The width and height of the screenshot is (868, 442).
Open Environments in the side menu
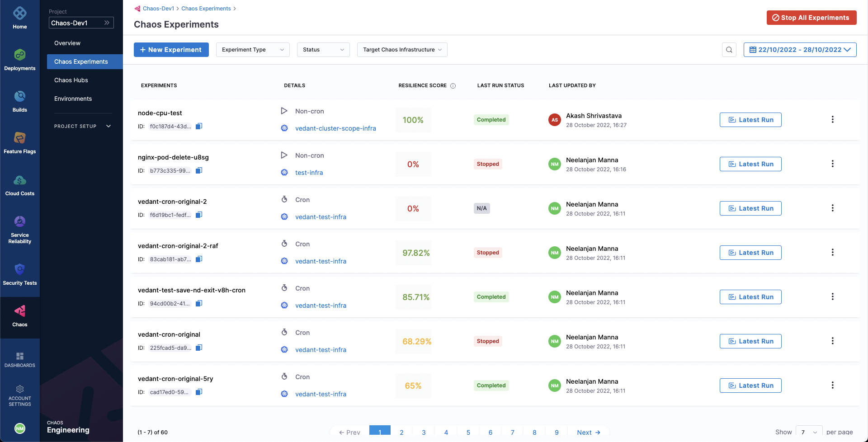tap(73, 99)
